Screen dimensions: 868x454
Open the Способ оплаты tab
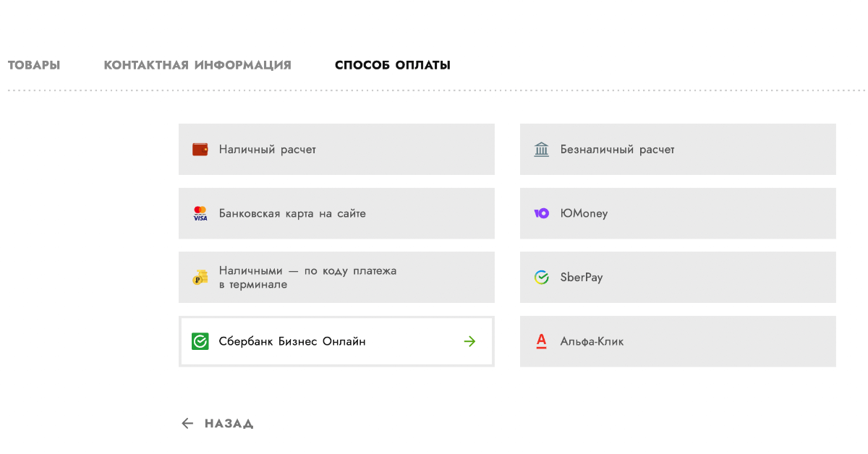[x=393, y=65]
